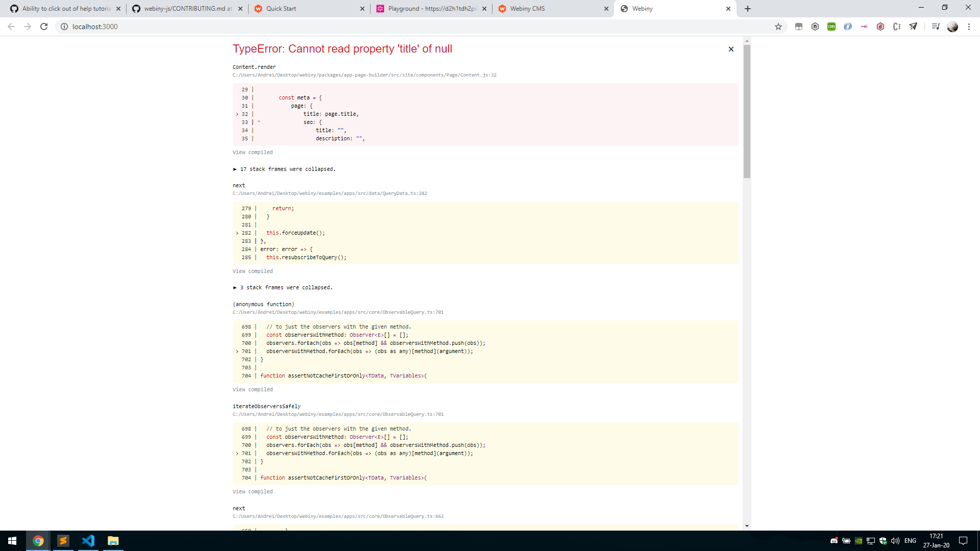Open the music queue extension icon
This screenshot has width=980, height=551.
point(936,27)
